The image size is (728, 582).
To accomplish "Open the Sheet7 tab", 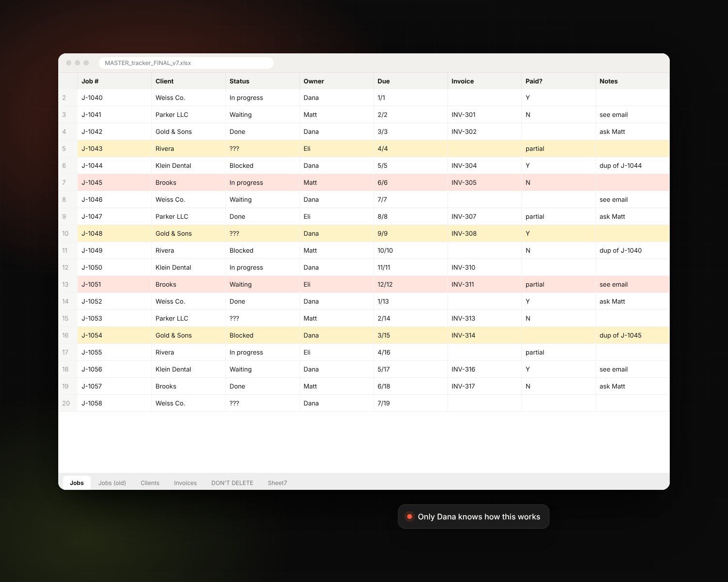I will point(277,483).
